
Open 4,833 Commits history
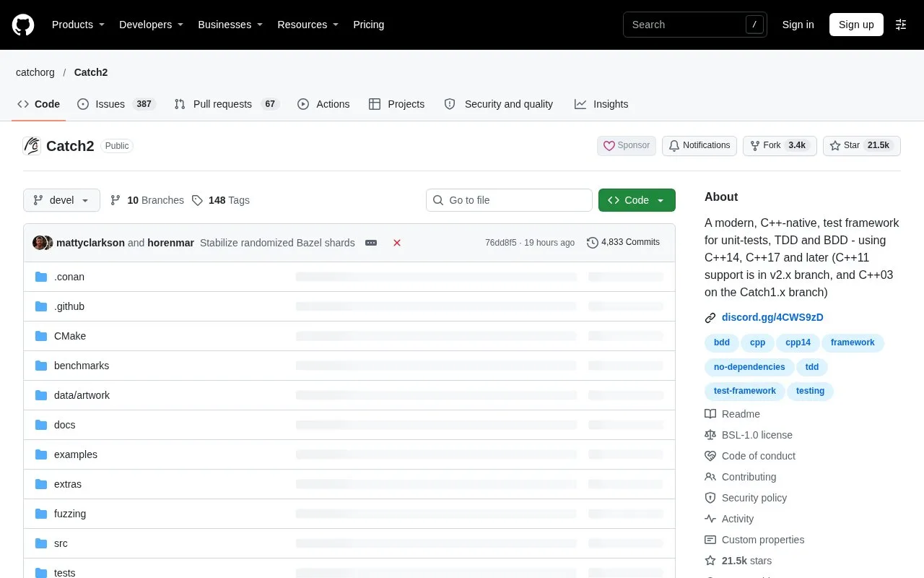623,242
